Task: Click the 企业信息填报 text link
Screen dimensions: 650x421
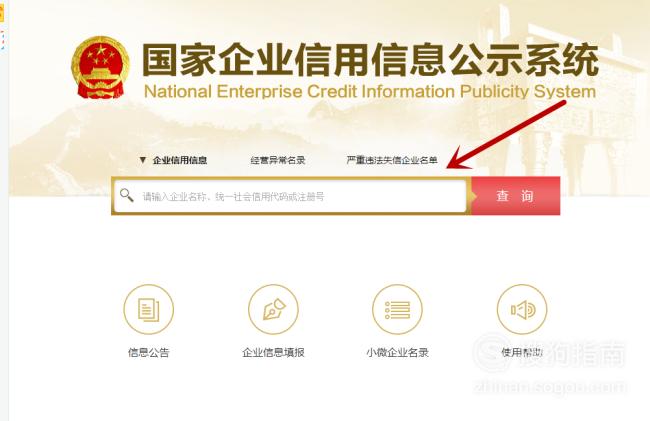Action: tap(273, 353)
